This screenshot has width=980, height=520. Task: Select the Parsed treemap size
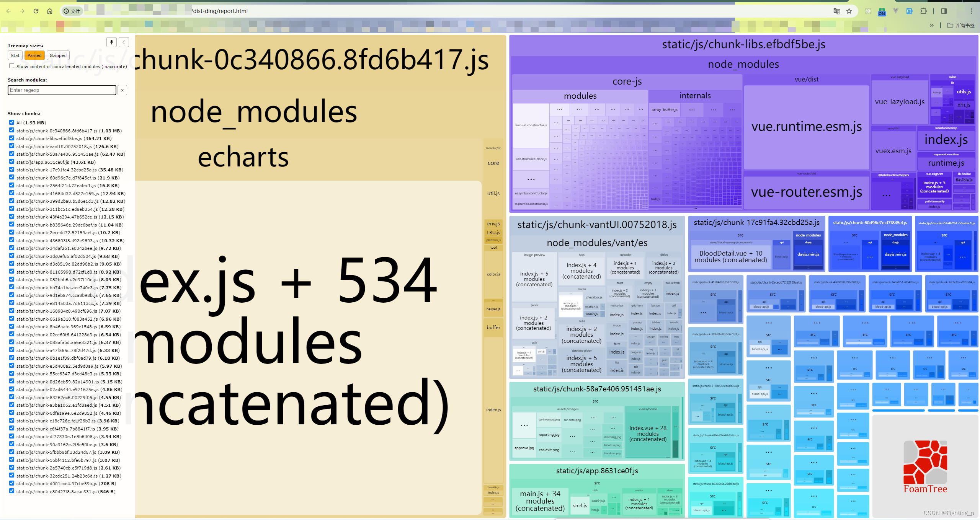tap(34, 55)
